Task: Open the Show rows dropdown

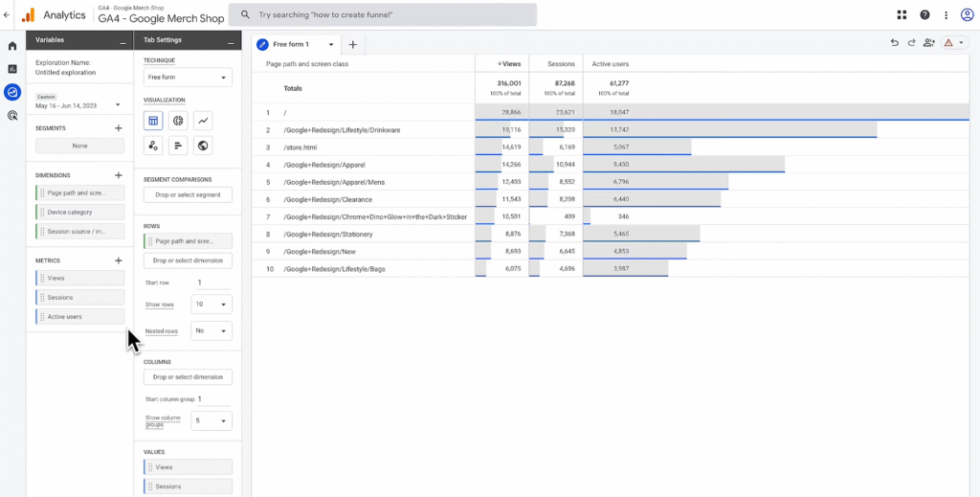Action: (212, 305)
